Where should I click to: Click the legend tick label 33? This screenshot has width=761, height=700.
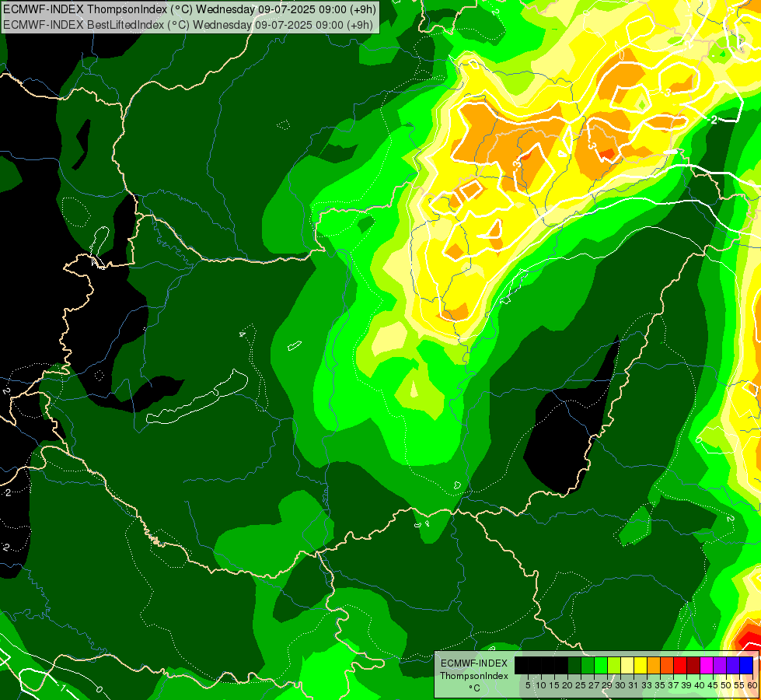(647, 685)
